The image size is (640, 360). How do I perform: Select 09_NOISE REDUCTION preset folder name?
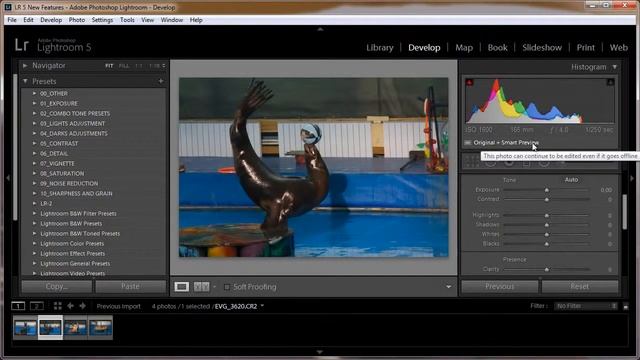pos(69,183)
